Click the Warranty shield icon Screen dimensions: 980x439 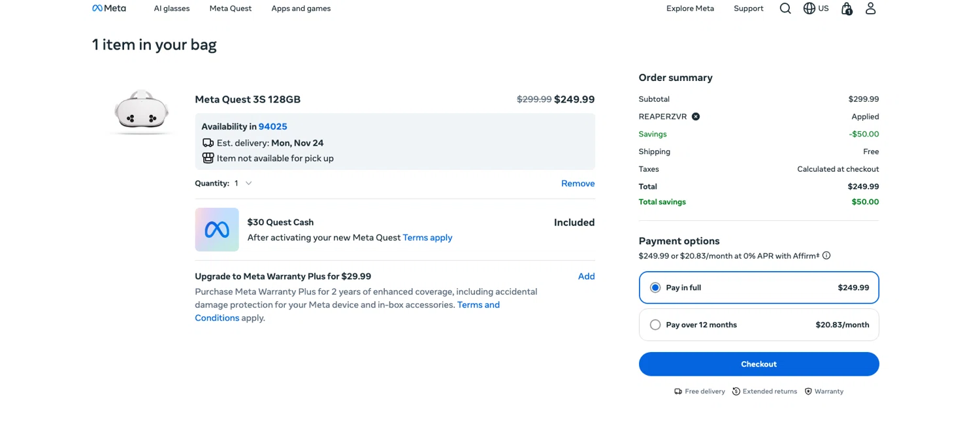coord(808,391)
